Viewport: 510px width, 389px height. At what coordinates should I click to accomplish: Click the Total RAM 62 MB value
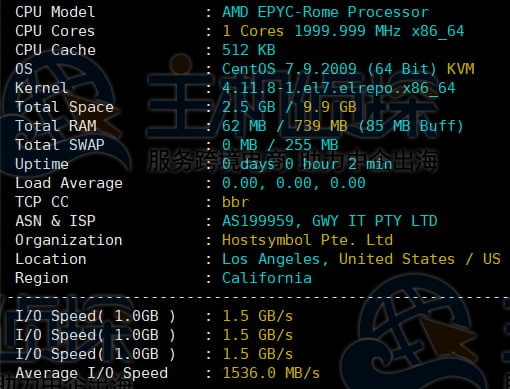tap(244, 126)
